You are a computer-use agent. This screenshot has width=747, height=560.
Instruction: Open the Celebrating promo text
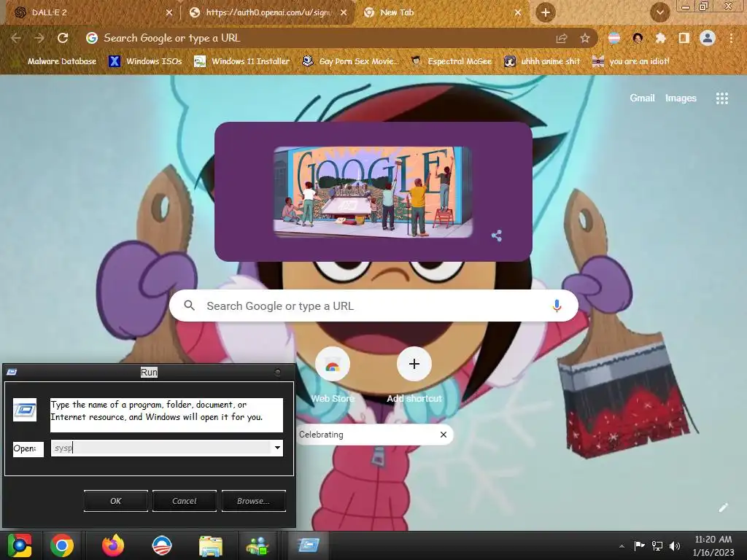[x=321, y=435]
